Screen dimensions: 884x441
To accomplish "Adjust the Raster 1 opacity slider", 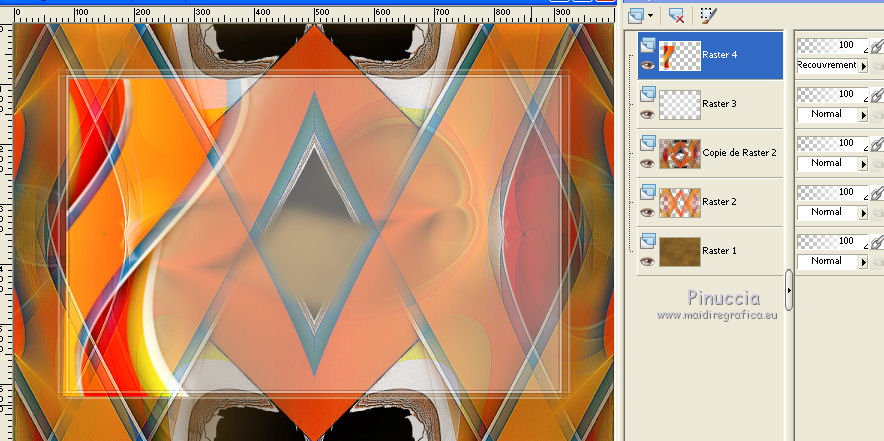I will [832, 241].
